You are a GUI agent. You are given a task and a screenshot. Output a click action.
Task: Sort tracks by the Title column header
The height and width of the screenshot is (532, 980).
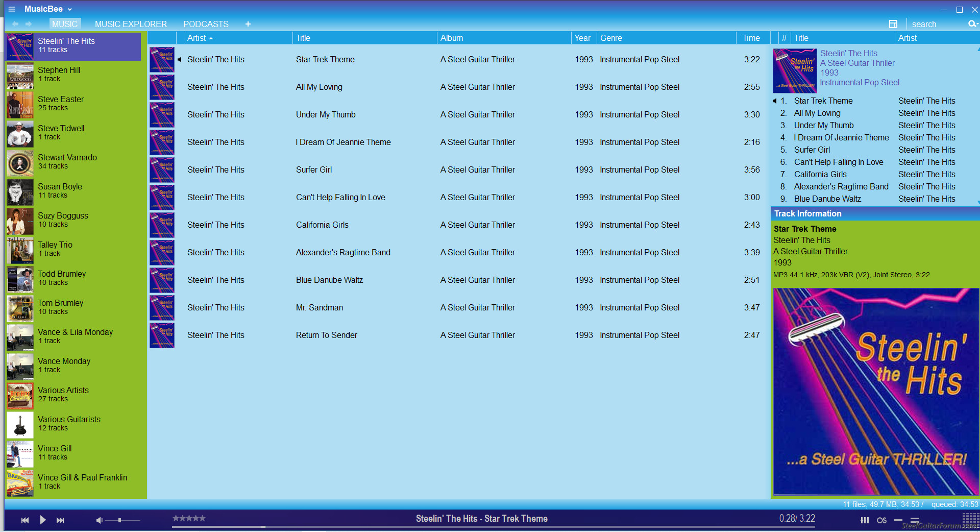(x=365, y=38)
